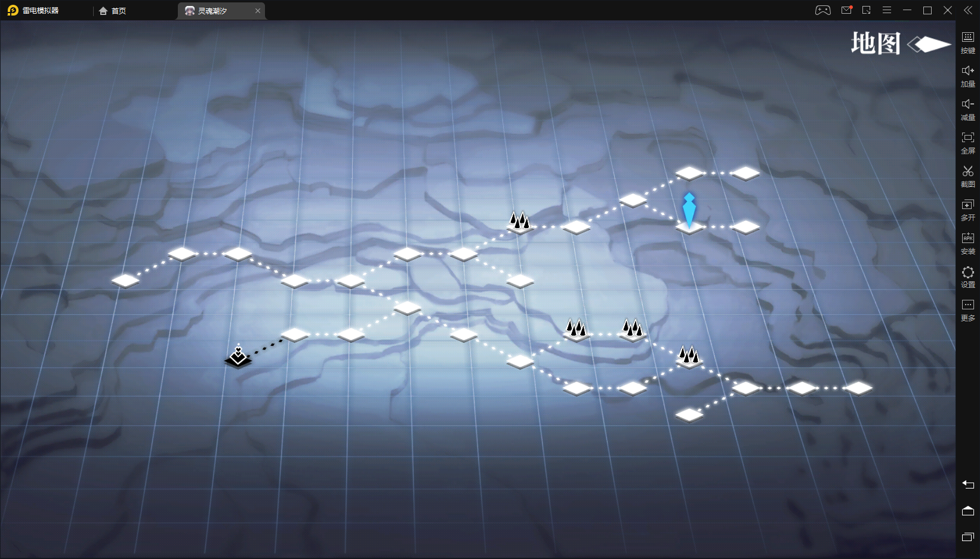
Task: Show 更多 extra sidebar tools
Action: (968, 310)
